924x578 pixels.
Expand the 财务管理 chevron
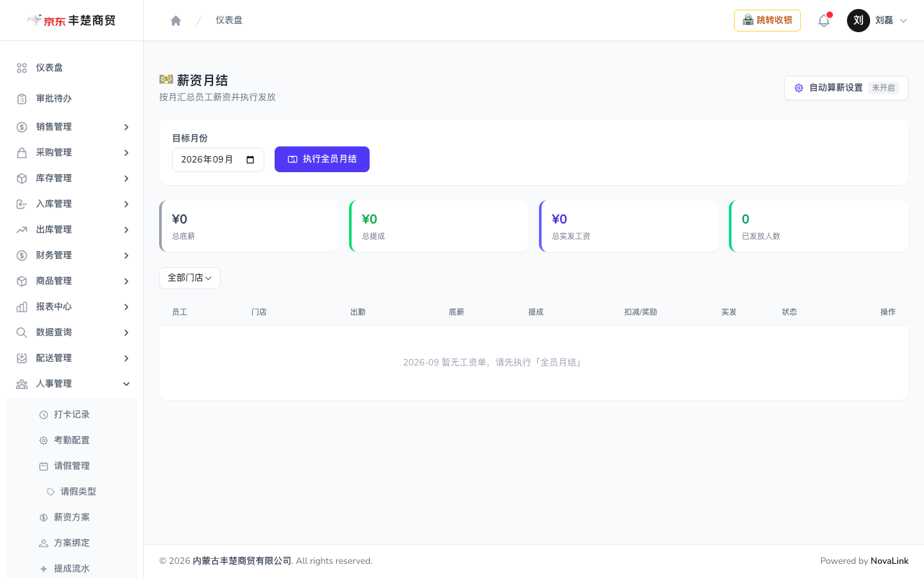[126, 256]
